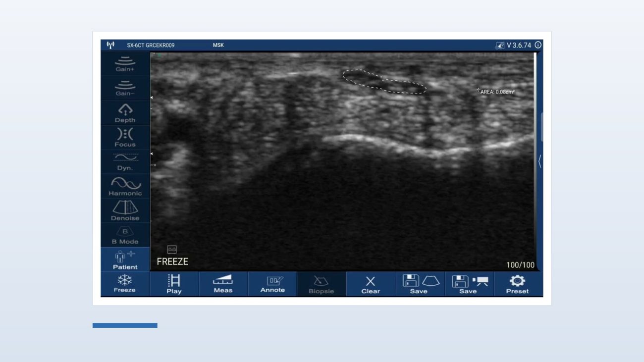Toggle the Denoise filter

125,210
